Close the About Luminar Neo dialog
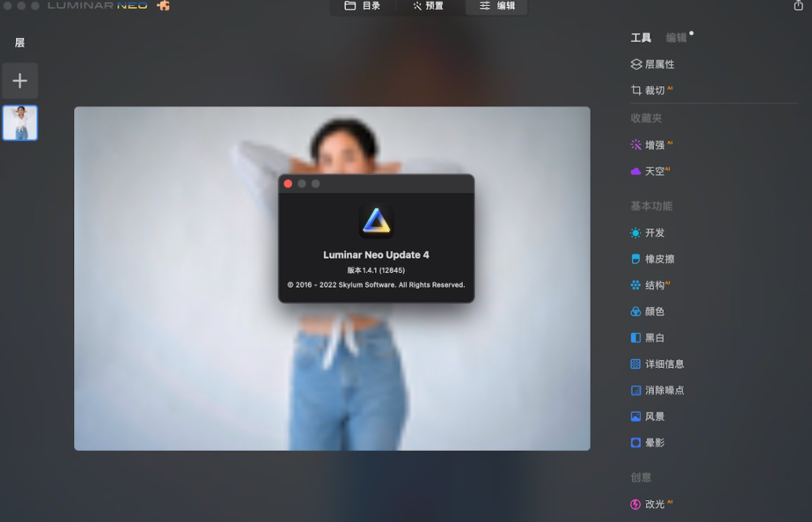Screen dimensions: 812x522 pos(288,184)
